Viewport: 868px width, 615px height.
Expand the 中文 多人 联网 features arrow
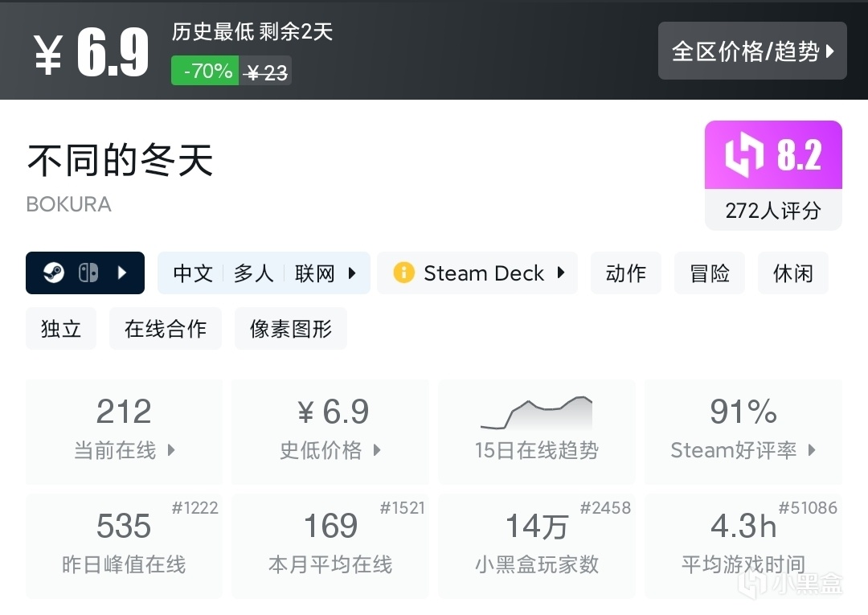(352, 273)
